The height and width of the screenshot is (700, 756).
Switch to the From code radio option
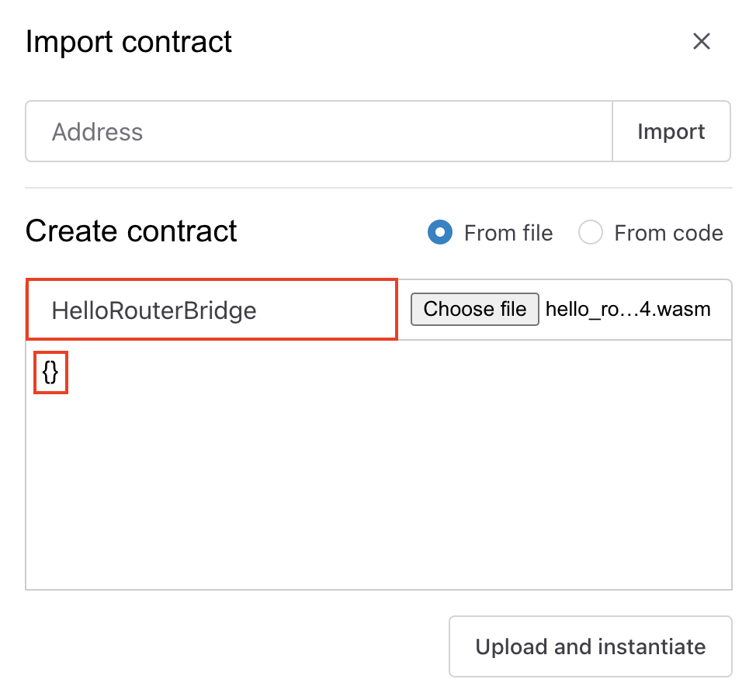point(591,233)
